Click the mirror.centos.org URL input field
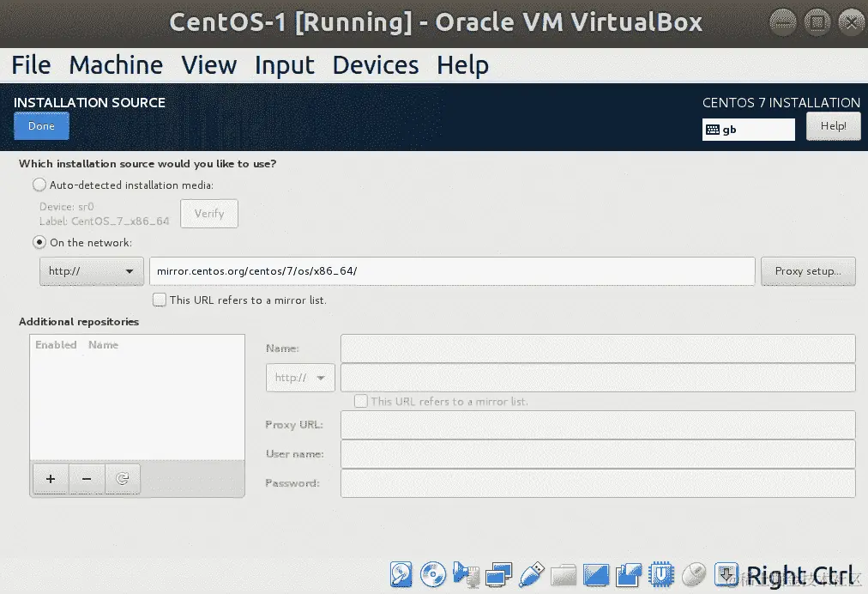 tap(452, 271)
